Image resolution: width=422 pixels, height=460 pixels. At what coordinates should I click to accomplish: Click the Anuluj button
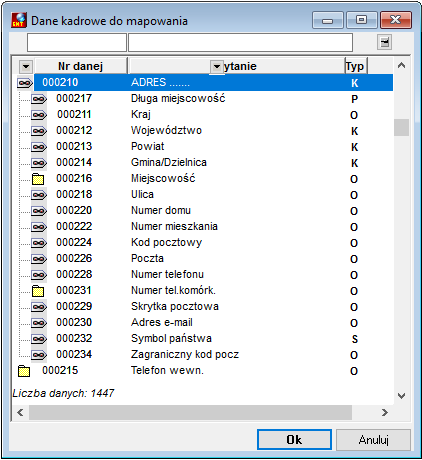click(x=373, y=440)
